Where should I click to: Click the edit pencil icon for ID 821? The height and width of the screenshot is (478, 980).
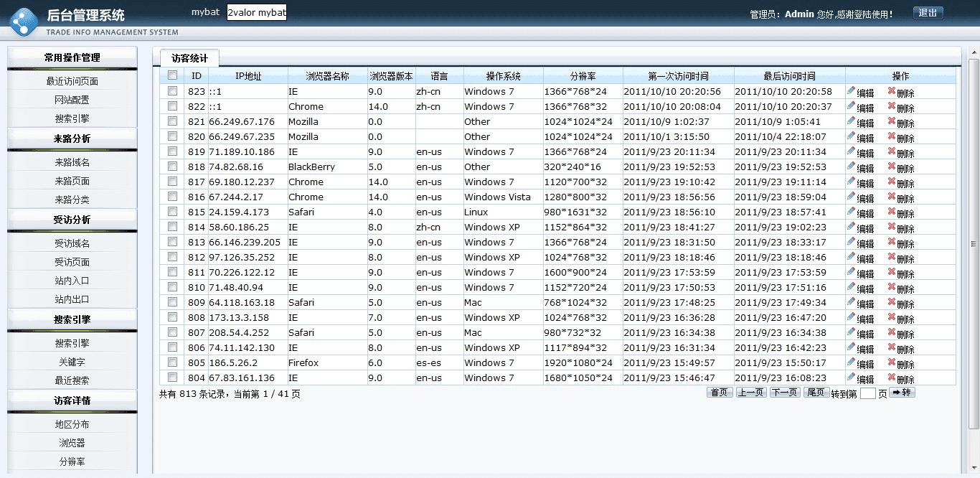coord(852,121)
